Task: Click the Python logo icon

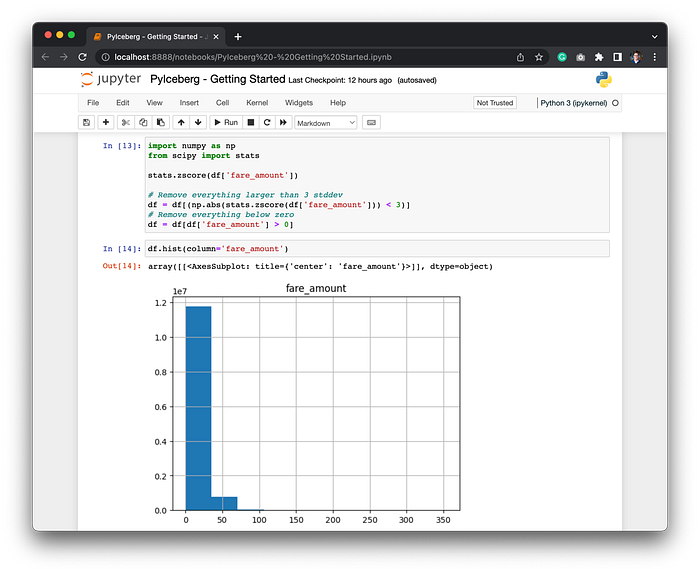Action: pyautogui.click(x=604, y=79)
